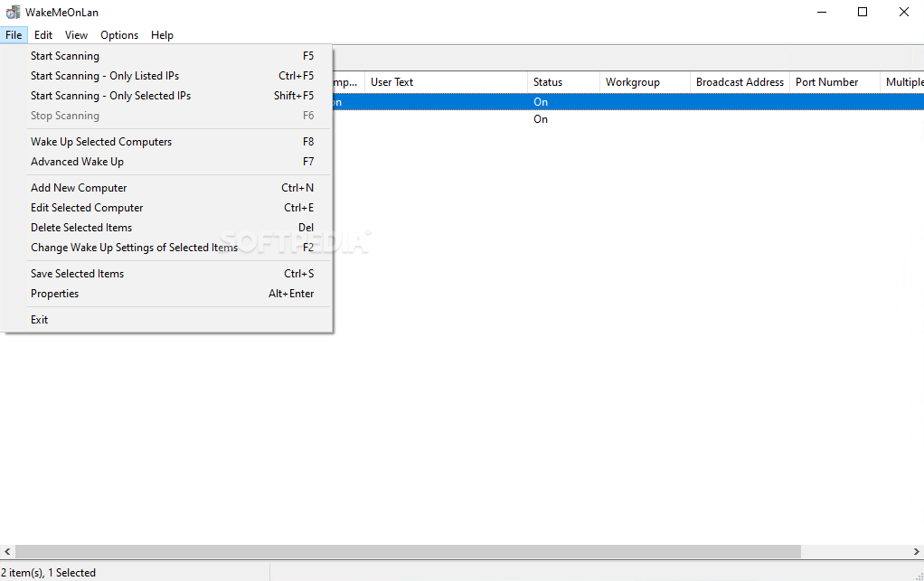
Task: Click the WakeMeOnLan title bar app icon
Action: (x=13, y=12)
